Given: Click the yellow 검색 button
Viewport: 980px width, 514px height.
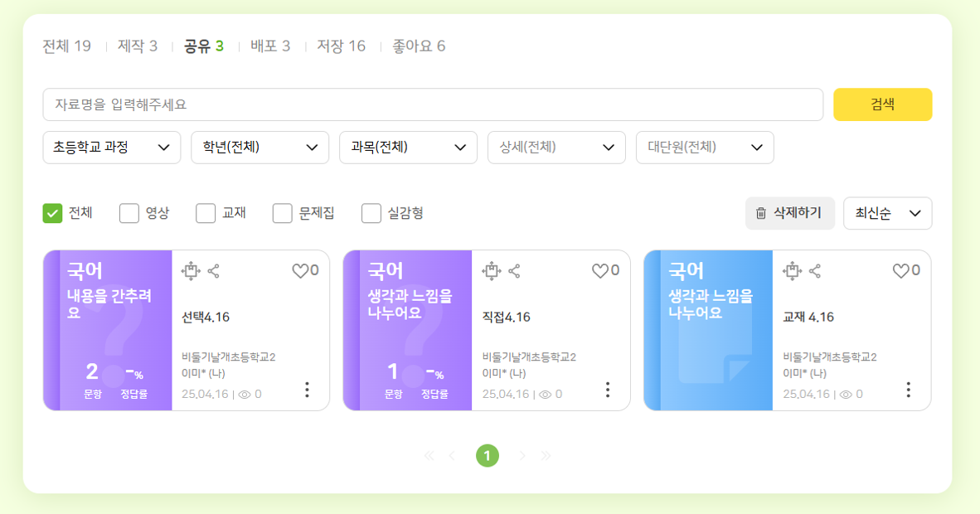Looking at the screenshot, I should tap(882, 104).
